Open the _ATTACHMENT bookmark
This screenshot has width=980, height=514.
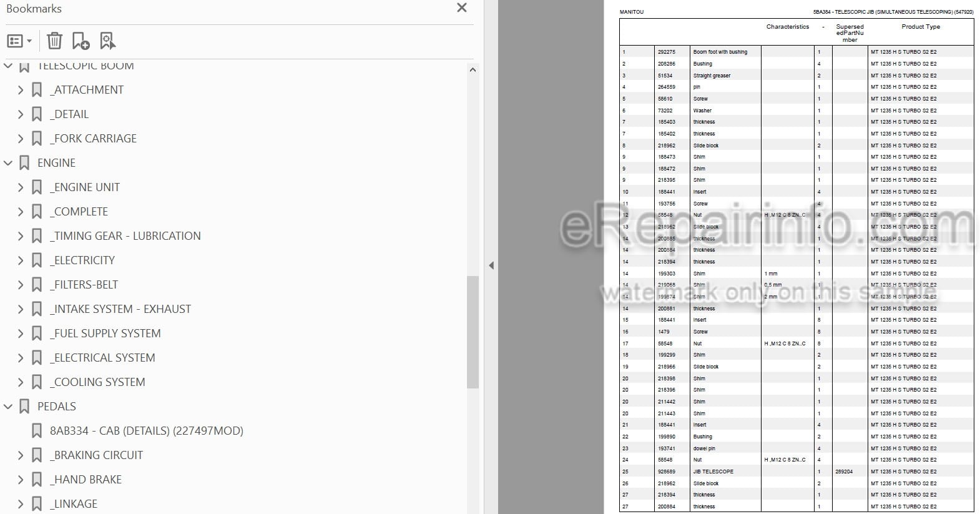pyautogui.click(x=87, y=90)
